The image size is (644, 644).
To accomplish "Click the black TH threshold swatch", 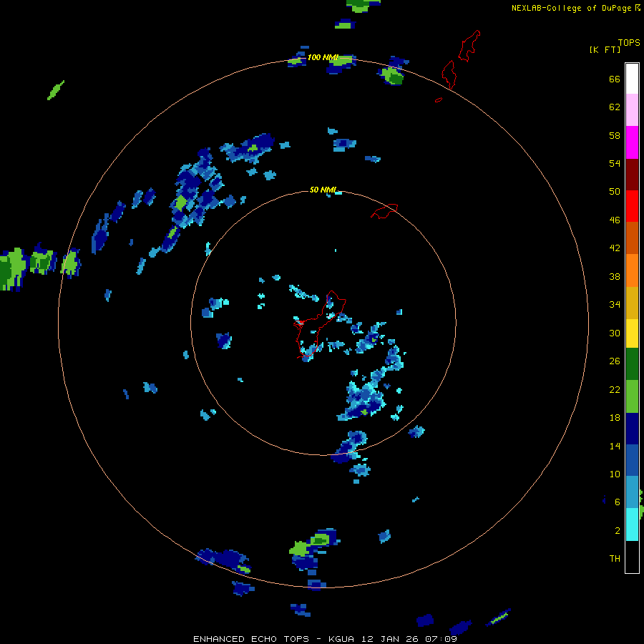I will 632,557.
